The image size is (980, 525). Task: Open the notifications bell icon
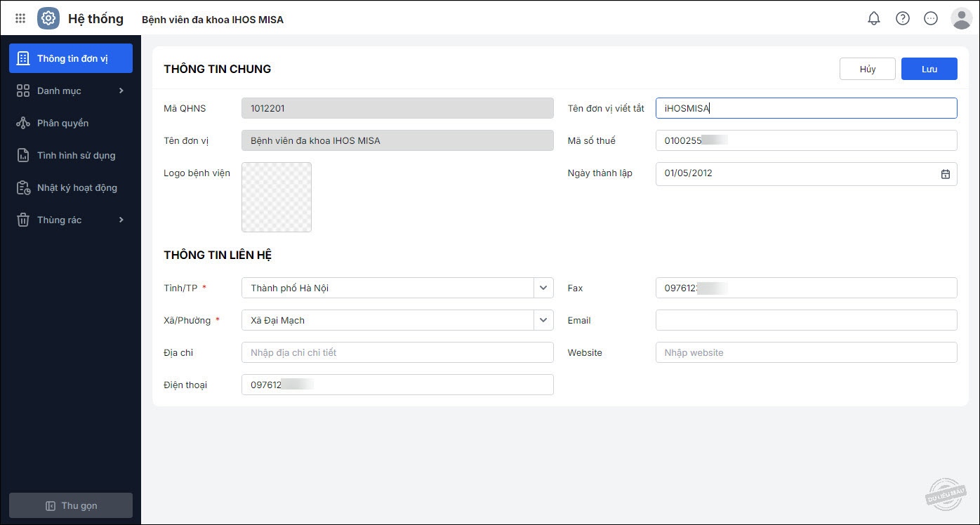point(874,19)
